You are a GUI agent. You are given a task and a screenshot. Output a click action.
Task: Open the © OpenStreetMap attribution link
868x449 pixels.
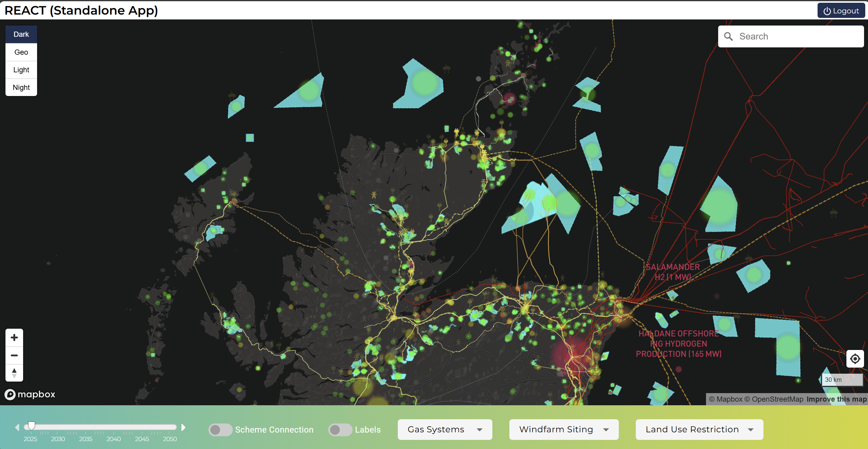(x=774, y=399)
